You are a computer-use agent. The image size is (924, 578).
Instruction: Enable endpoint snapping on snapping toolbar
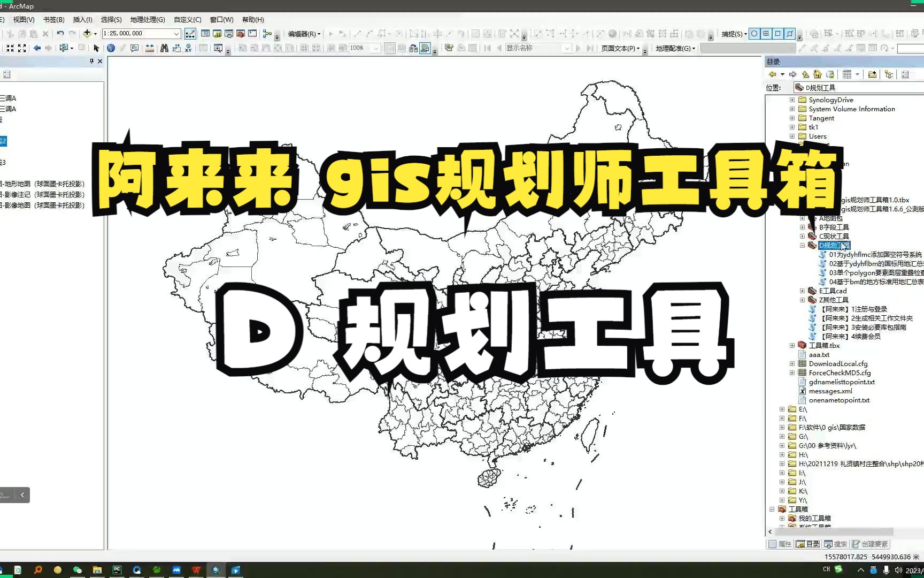tap(766, 34)
